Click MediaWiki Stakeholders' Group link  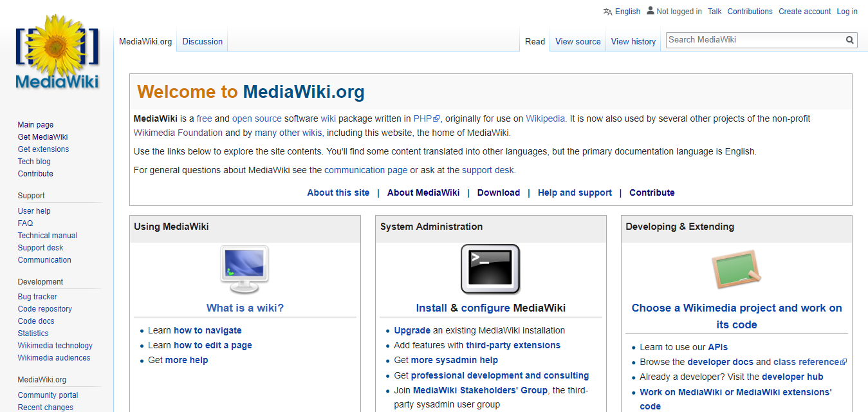[480, 390]
